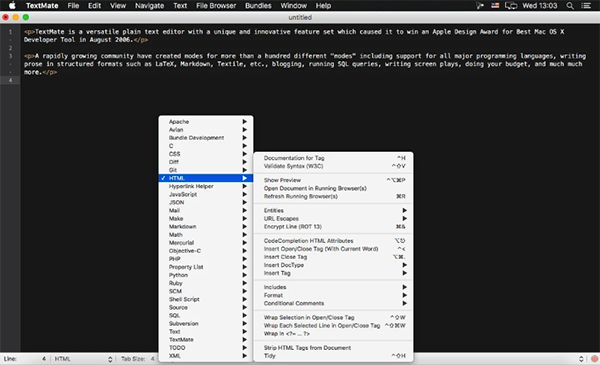The image size is (600, 365).
Task: Choose Show Preview
Action: (x=333, y=180)
